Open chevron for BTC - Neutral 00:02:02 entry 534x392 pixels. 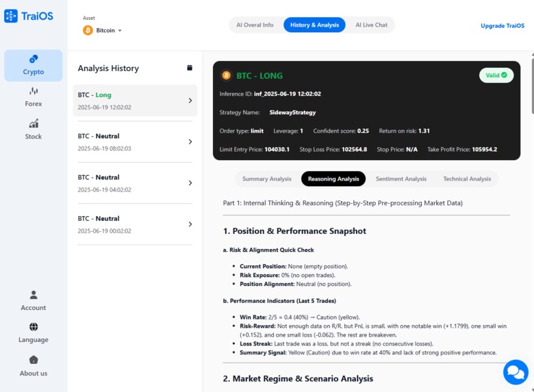(190, 224)
